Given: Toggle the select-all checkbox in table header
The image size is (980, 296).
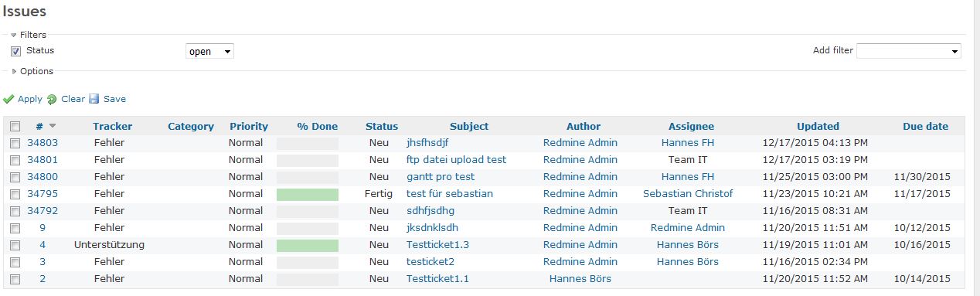Looking at the screenshot, I should 15,126.
